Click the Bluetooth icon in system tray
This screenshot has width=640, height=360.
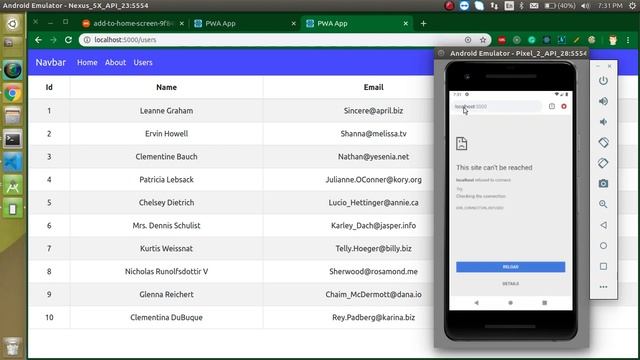(522, 6)
